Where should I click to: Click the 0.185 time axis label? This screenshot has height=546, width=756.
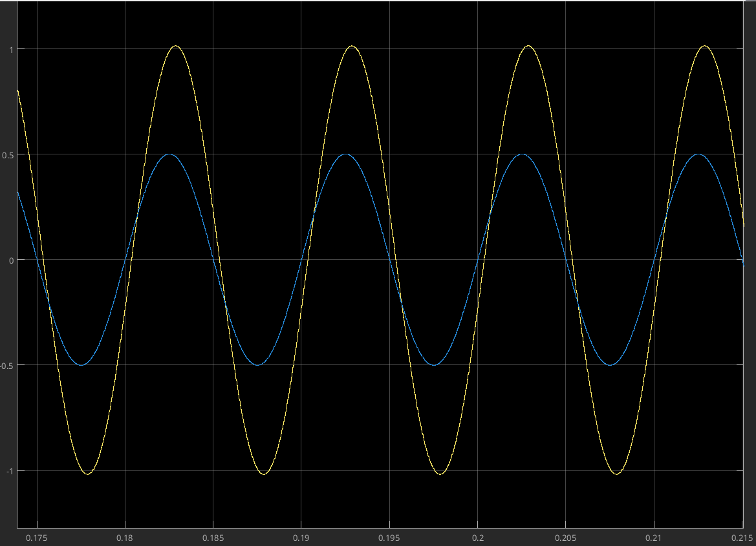pos(213,538)
